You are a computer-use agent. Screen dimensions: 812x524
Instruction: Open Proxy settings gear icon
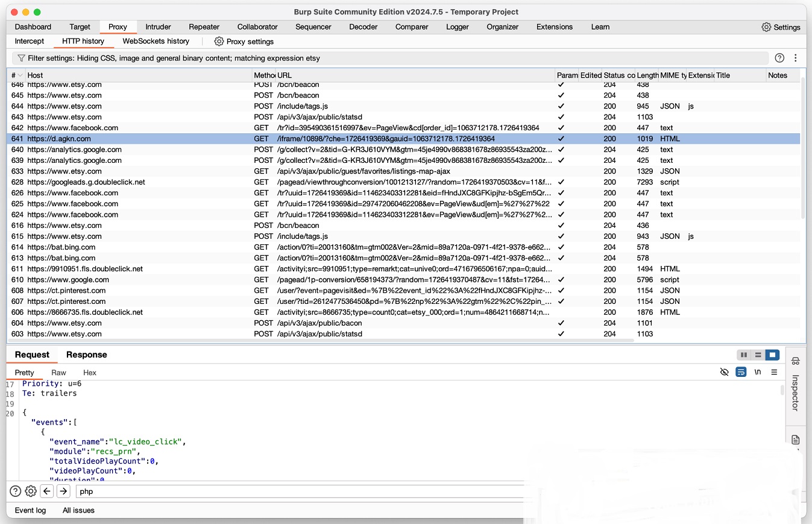[219, 42]
